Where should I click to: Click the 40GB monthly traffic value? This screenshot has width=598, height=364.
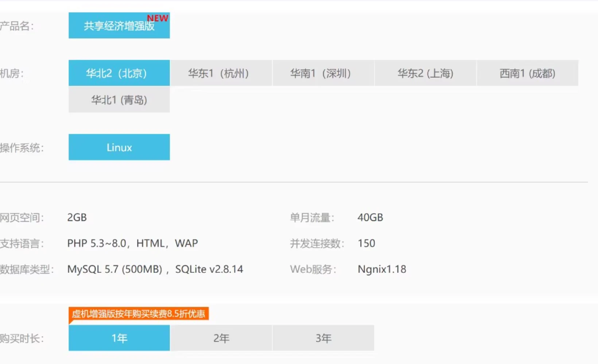(x=370, y=217)
